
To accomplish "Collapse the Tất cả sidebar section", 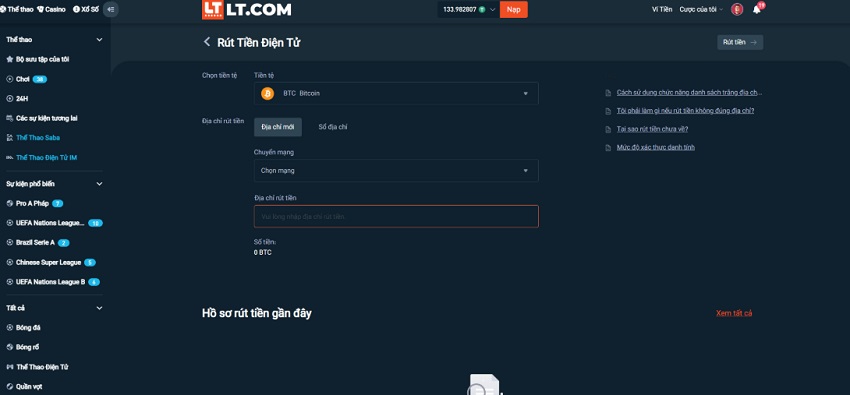I will tap(99, 308).
